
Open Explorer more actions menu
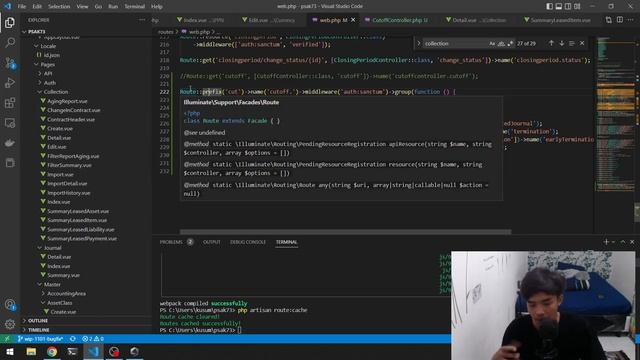coord(142,20)
